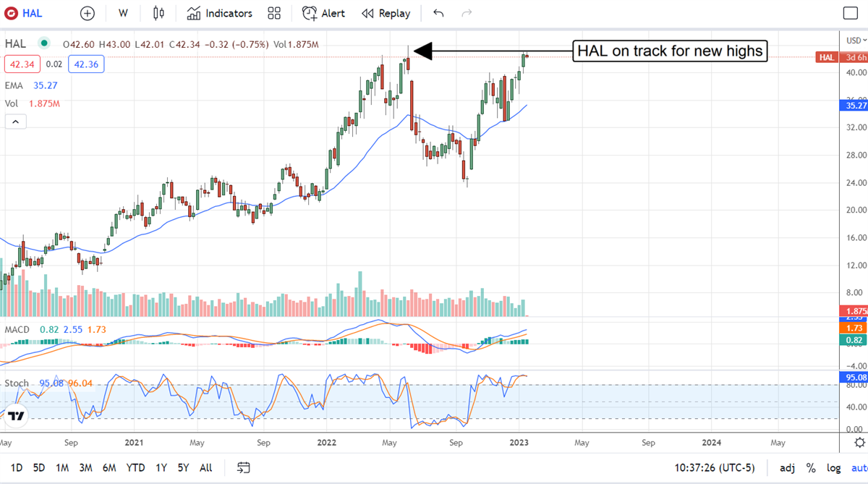Toggle adjusted data with adj
The height and width of the screenshot is (484, 868).
coord(787,467)
